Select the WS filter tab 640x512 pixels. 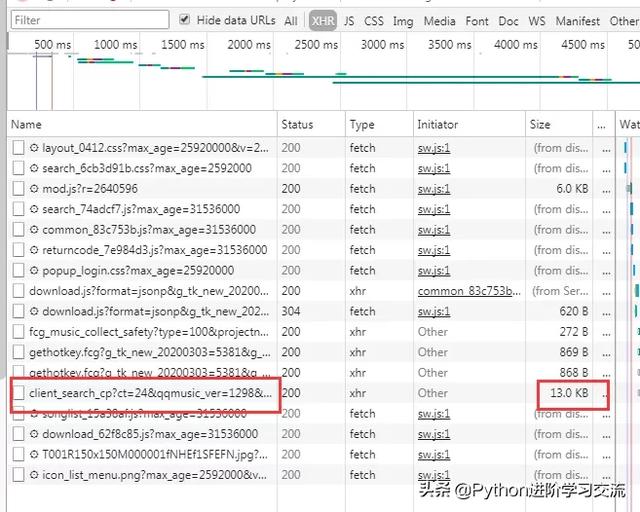[537, 20]
